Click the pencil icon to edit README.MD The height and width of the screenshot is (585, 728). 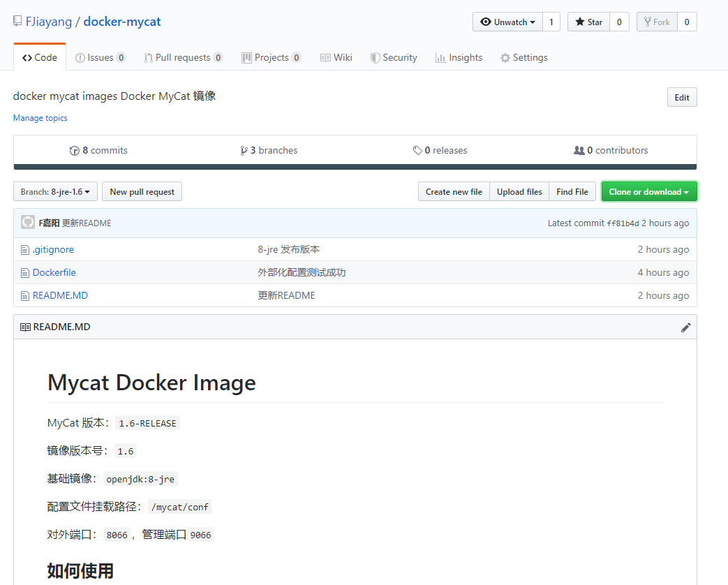(685, 327)
